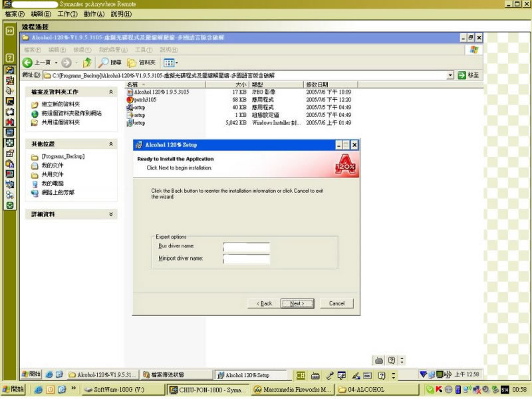Collapse the 檔案及資料夾工作 panel
Screen dimensions: 532x399
(111, 92)
